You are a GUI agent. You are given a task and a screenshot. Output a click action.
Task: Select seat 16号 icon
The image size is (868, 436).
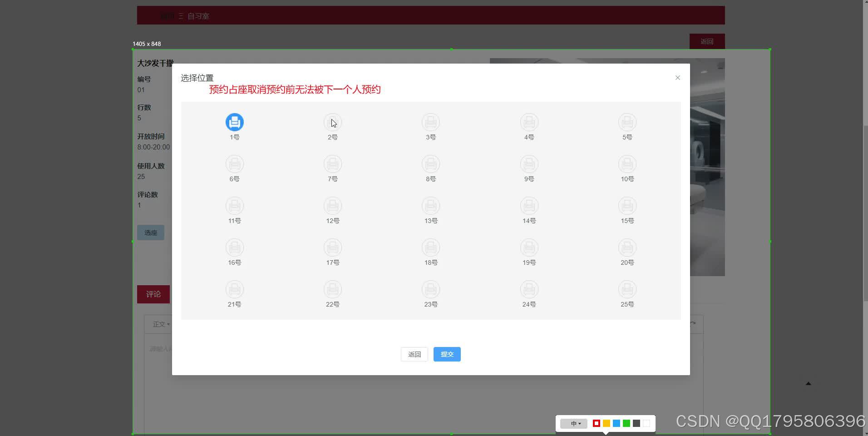pyautogui.click(x=234, y=248)
